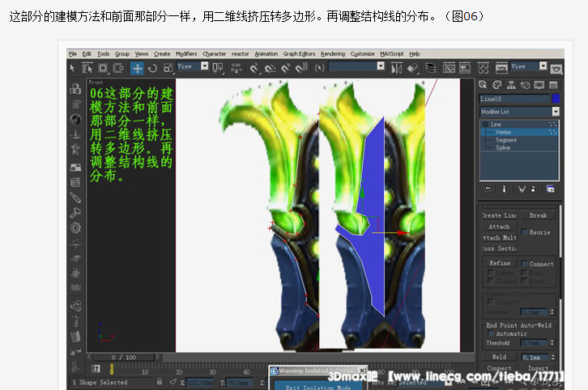The width and height of the screenshot is (588, 390).
Task: Toggle the Connect checkbox under Connect Copy
Action: point(490,302)
